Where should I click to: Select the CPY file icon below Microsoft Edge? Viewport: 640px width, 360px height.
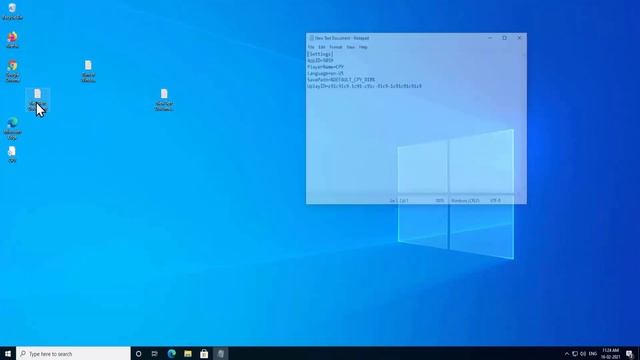12,155
